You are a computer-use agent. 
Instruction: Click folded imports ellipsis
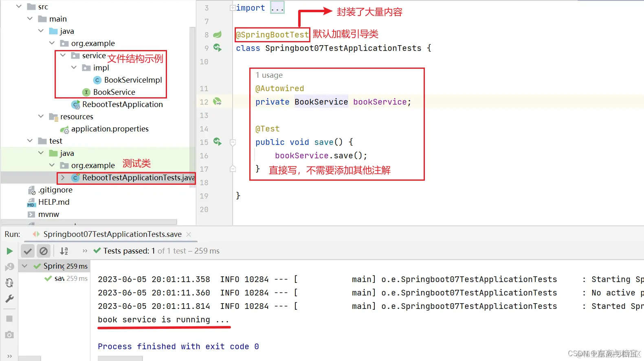(x=277, y=8)
